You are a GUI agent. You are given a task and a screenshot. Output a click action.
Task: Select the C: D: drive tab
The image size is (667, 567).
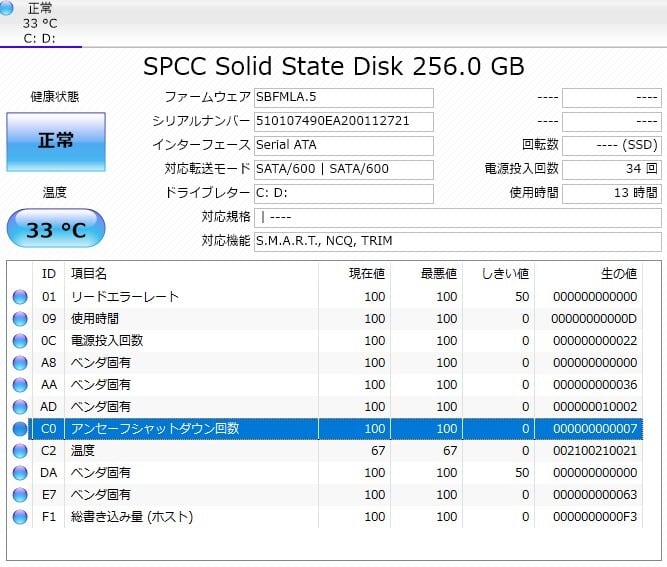pos(40,39)
